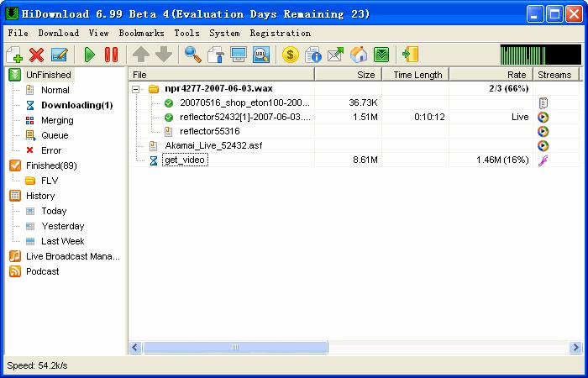The height and width of the screenshot is (378, 588).
Task: Select the Normal category
Action: tap(55, 90)
